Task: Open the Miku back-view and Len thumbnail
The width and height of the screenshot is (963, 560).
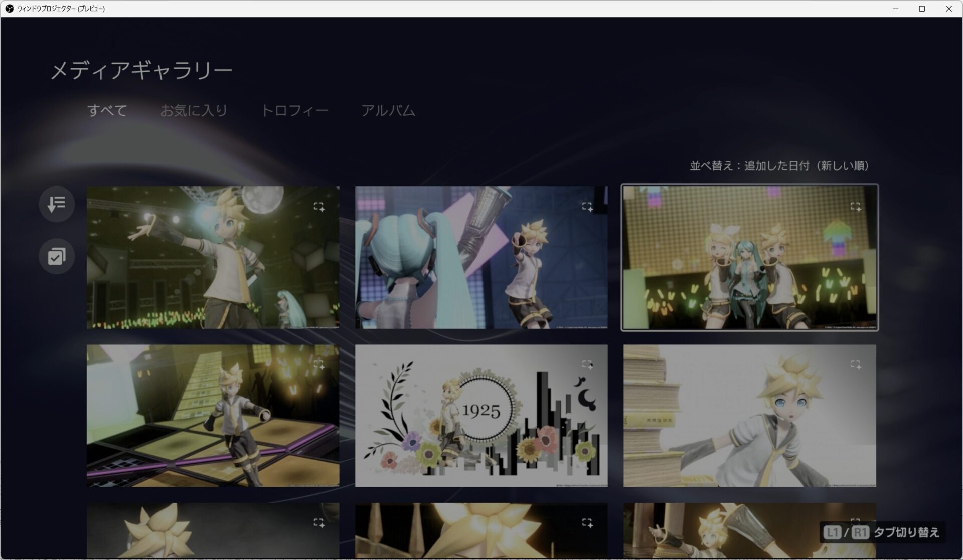Action: coord(481,258)
